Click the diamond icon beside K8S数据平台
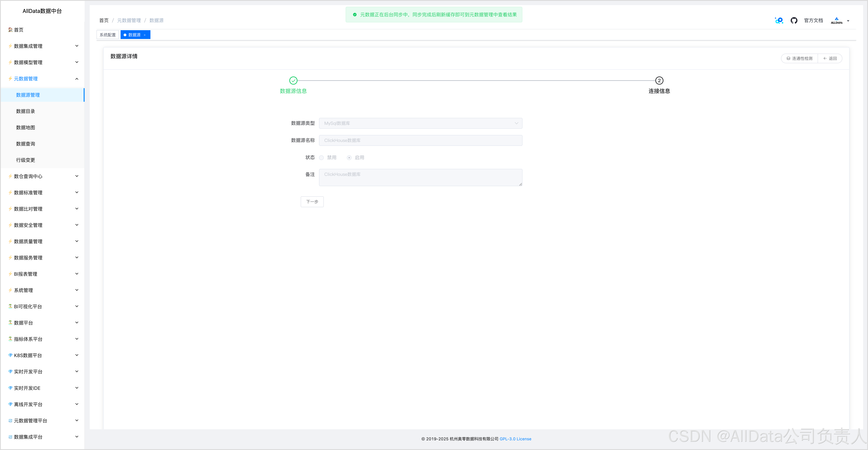 tap(10, 355)
